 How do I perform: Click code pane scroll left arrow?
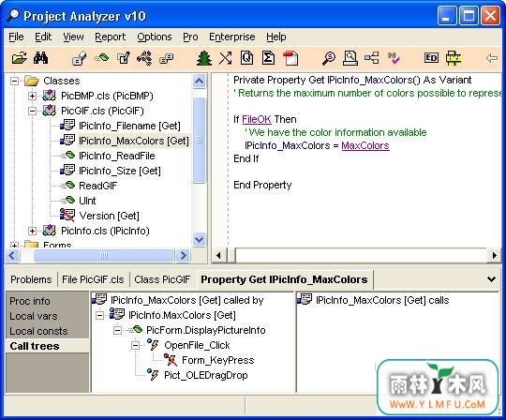218,255
